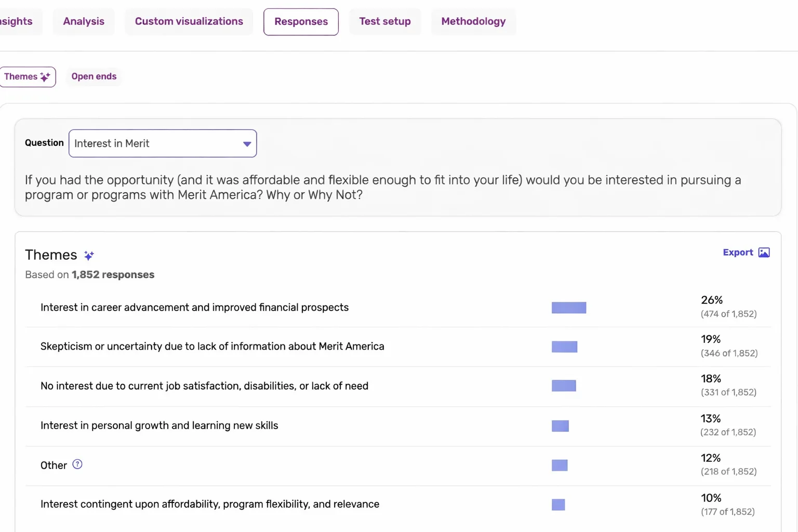Open the Custom visualizations tab

(189, 21)
